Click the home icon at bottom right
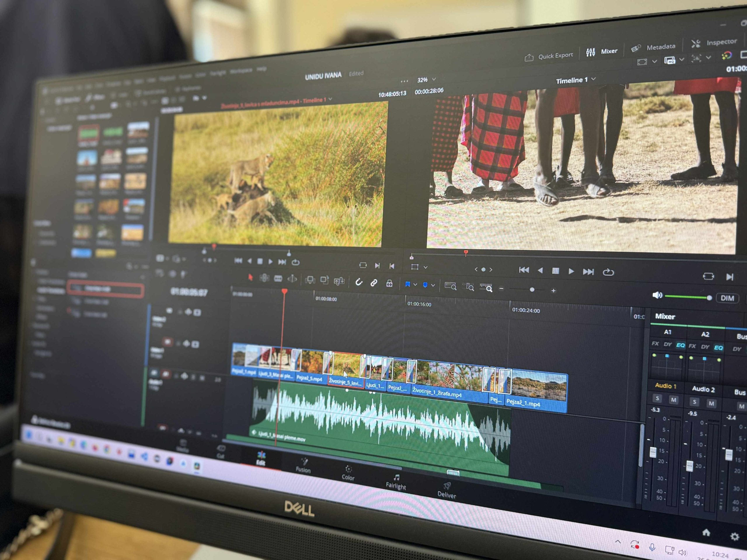 click(706, 532)
